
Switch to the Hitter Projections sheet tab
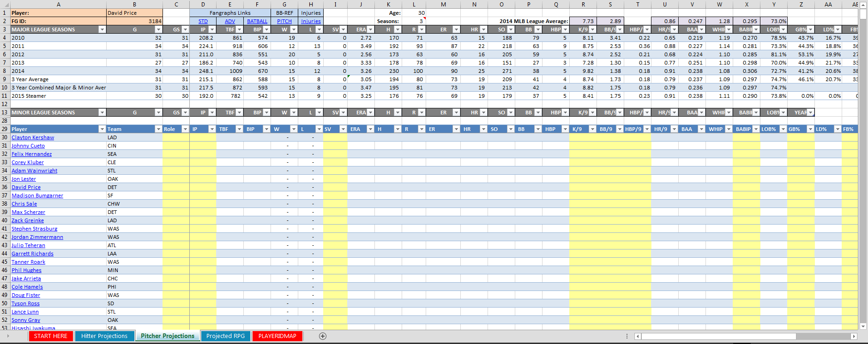104,336
